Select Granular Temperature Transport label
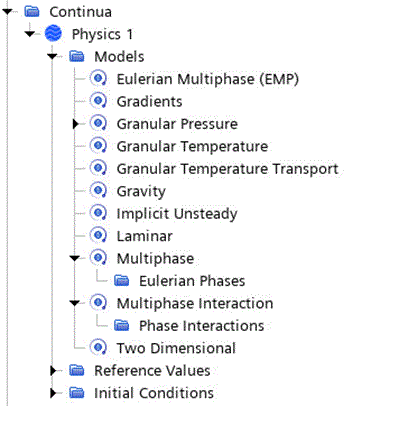This screenshot has width=417, height=429. [x=227, y=169]
